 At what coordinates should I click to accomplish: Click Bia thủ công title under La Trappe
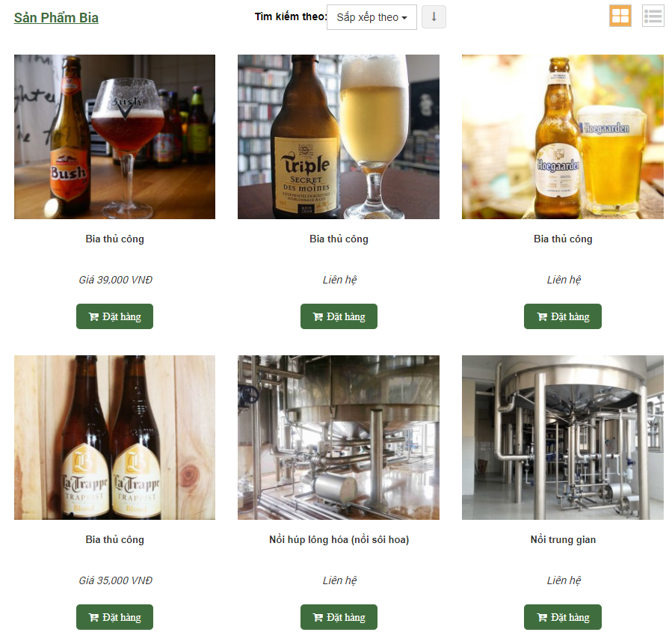click(114, 539)
